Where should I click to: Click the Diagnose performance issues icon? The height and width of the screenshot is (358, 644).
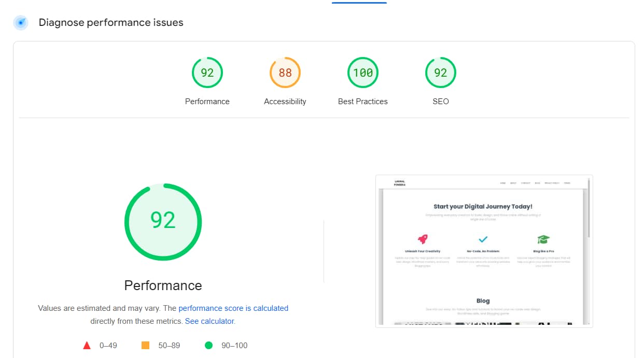(x=20, y=22)
